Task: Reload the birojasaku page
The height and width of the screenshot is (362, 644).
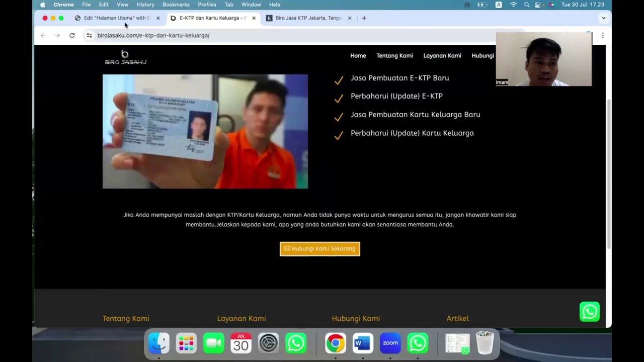Action: (x=72, y=35)
